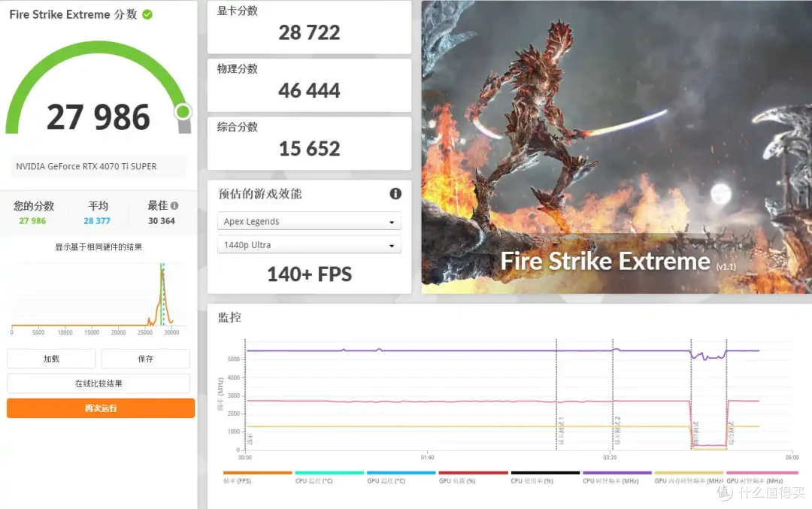Click the info icon beside 最佳
Image resolution: width=812 pixels, height=509 pixels.
pyautogui.click(x=174, y=205)
